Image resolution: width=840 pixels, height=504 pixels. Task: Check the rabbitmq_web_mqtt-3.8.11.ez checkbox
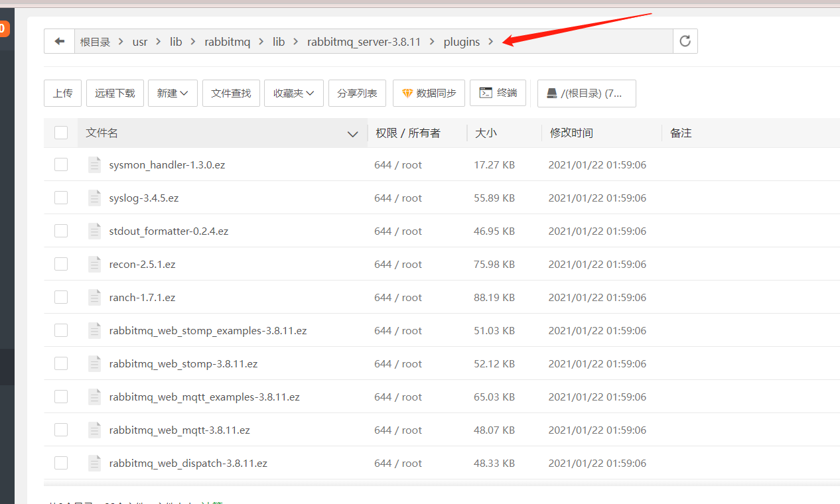click(61, 430)
